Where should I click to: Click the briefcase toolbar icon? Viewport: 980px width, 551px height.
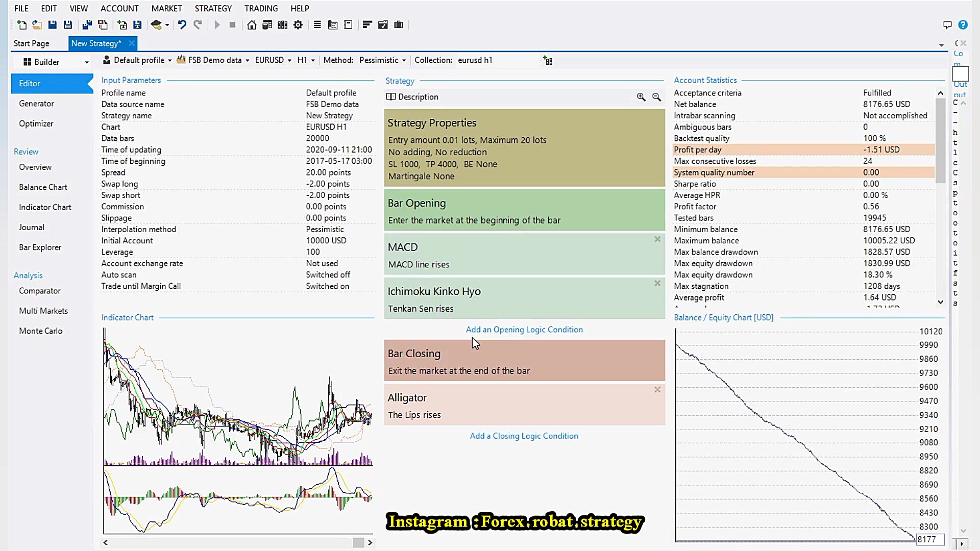(399, 24)
